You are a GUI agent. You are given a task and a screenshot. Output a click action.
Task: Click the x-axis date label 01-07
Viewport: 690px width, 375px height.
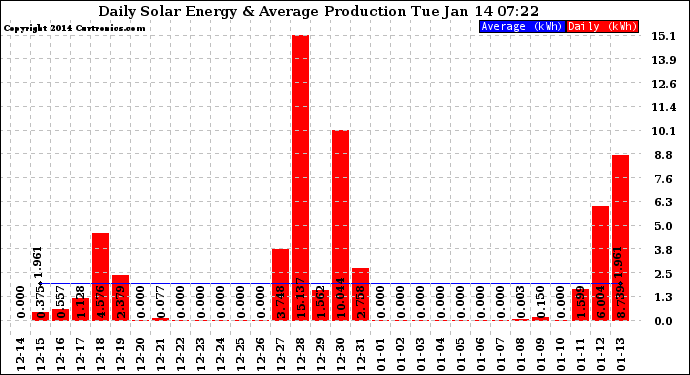500,355
